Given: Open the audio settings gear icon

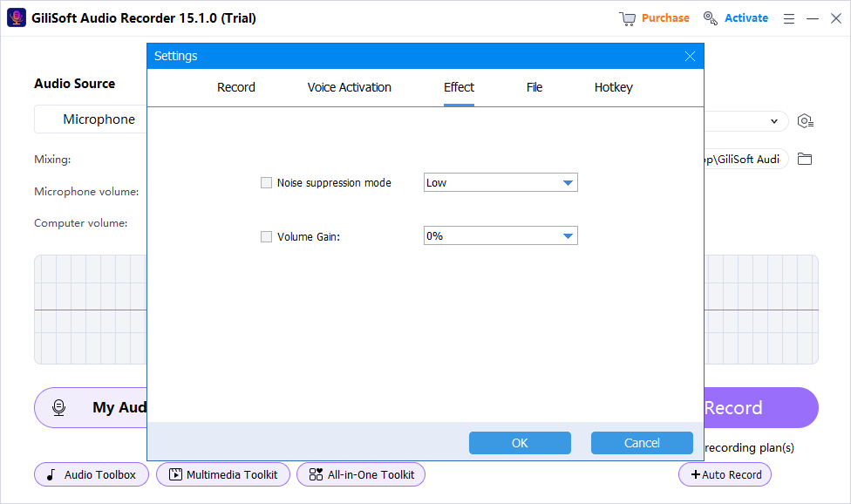Looking at the screenshot, I should tap(806, 121).
